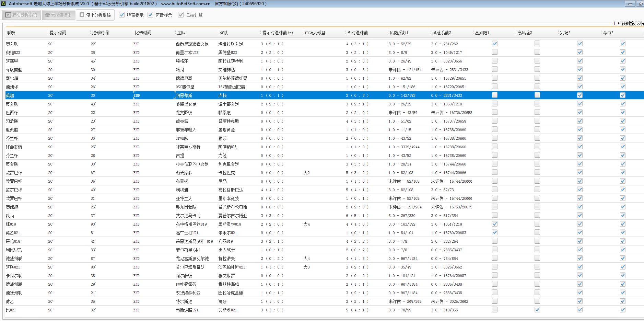Uncheck 高风险2 for 韦斯达路U21 row
The height and width of the screenshot is (321, 644).
(537, 310)
